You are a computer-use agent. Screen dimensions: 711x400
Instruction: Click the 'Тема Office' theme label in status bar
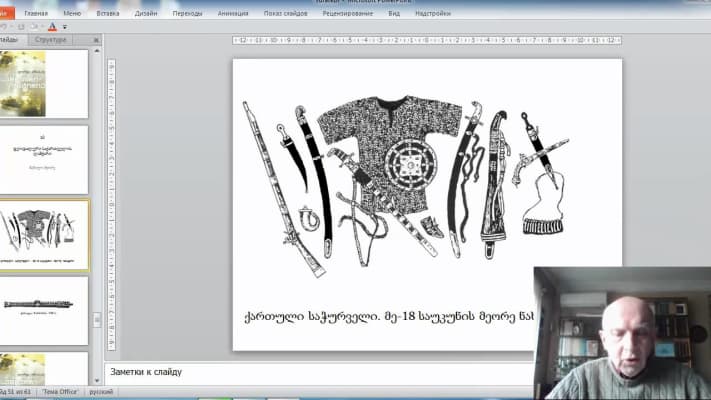62,394
